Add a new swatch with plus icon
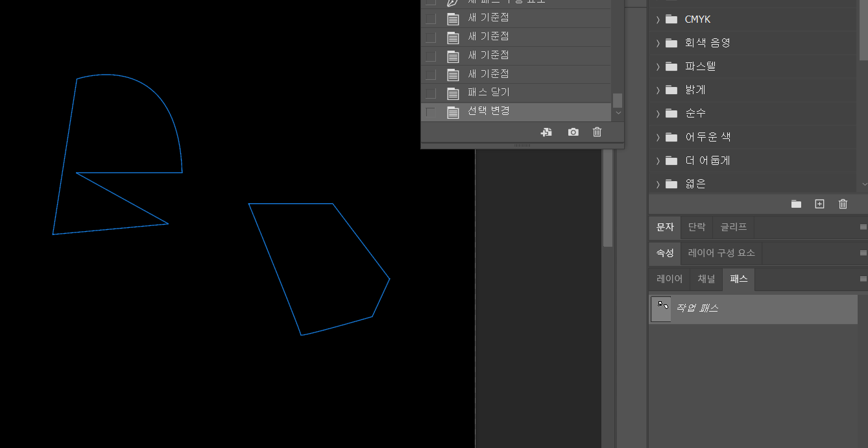The height and width of the screenshot is (448, 868). (819, 204)
